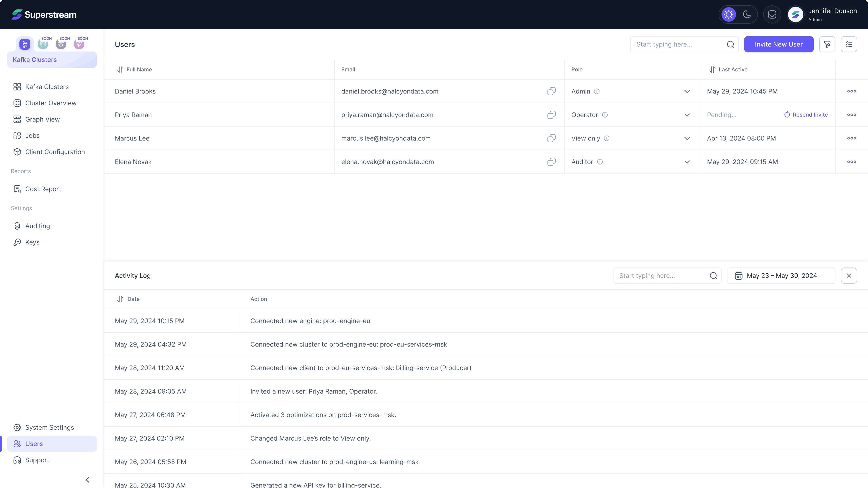Copy Priya Raman email address
Image resolution: width=868 pixels, height=488 pixels.
[551, 115]
